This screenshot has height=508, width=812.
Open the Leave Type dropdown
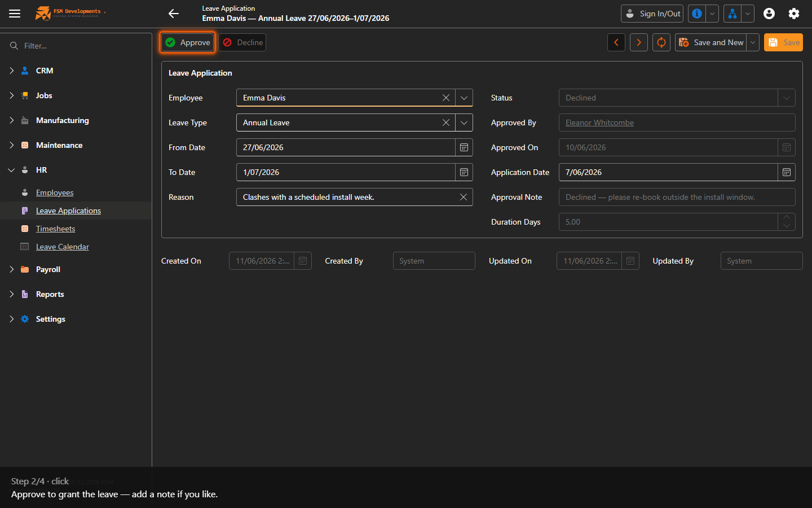pyautogui.click(x=464, y=122)
